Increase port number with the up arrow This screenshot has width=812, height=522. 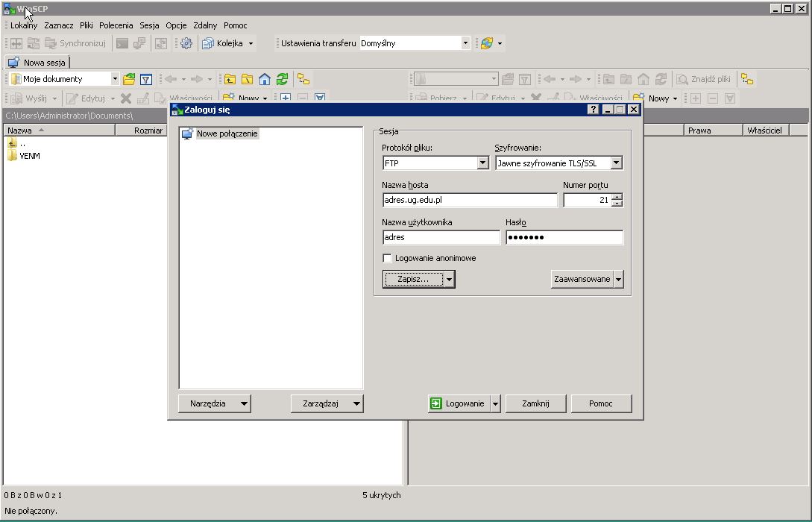tap(617, 197)
